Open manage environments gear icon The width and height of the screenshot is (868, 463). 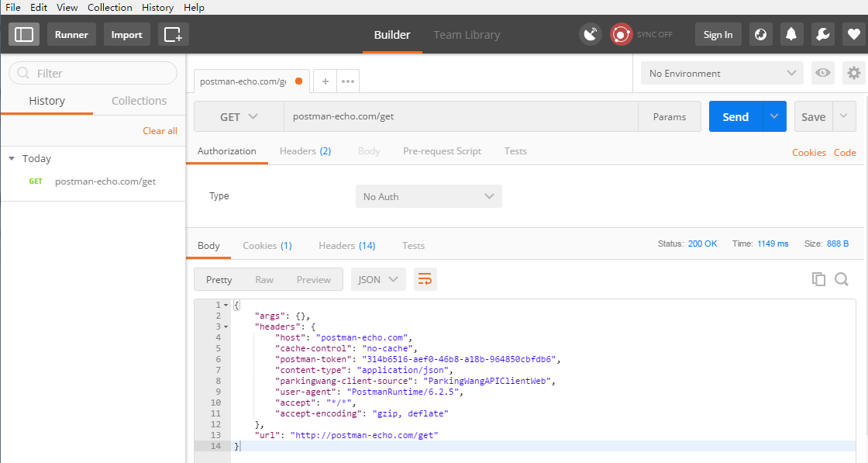(x=854, y=73)
